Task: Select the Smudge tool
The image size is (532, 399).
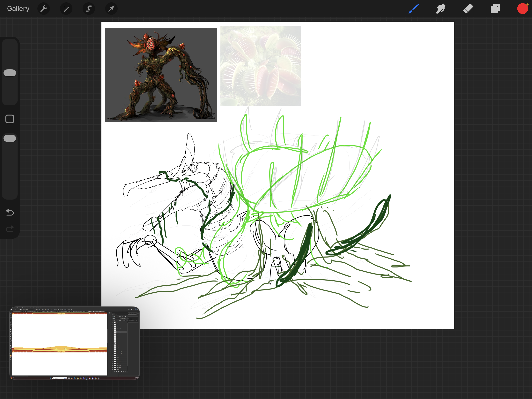Action: coord(441,9)
